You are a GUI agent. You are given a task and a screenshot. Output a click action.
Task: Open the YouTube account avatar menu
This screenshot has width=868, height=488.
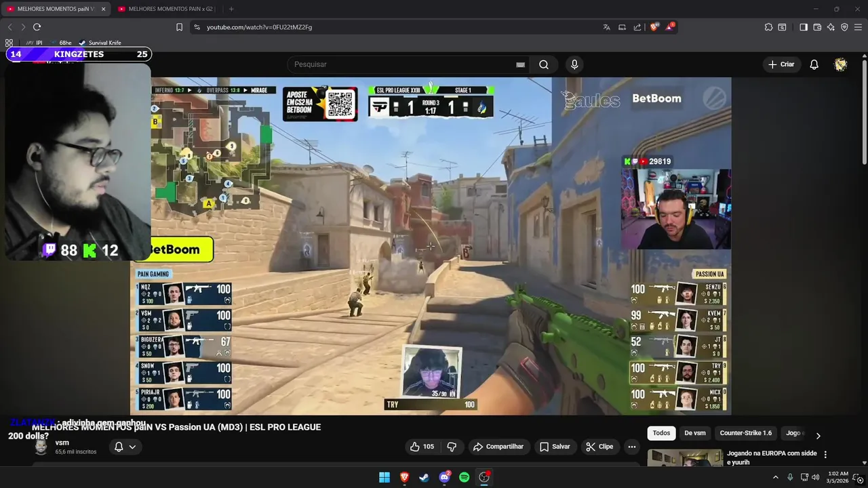click(841, 64)
